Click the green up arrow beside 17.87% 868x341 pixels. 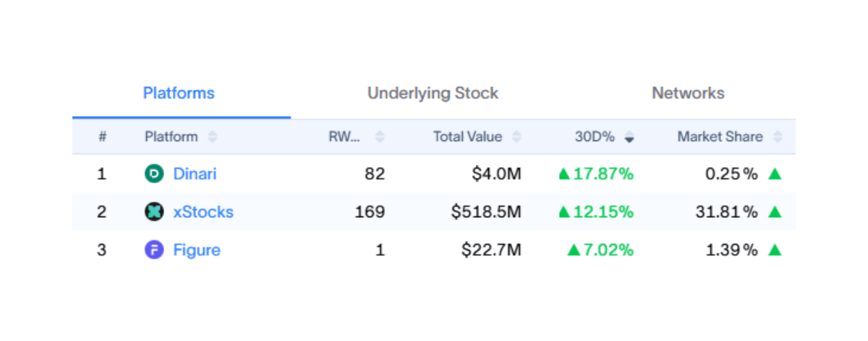coord(564,174)
